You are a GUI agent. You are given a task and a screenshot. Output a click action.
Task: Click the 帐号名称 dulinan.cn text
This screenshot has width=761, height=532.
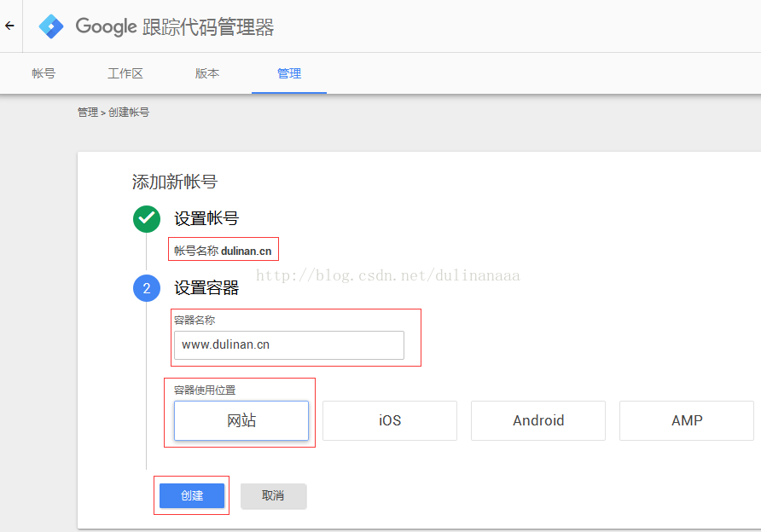click(x=223, y=251)
